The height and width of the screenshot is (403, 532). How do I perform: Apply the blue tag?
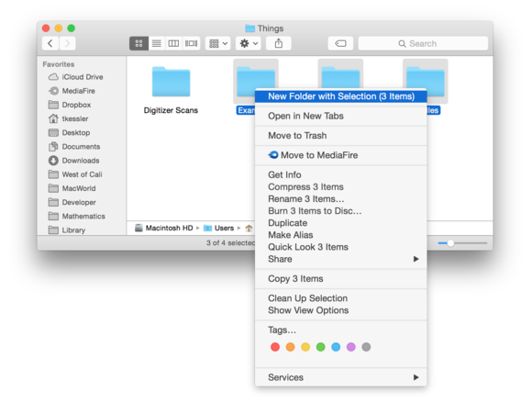[336, 347]
